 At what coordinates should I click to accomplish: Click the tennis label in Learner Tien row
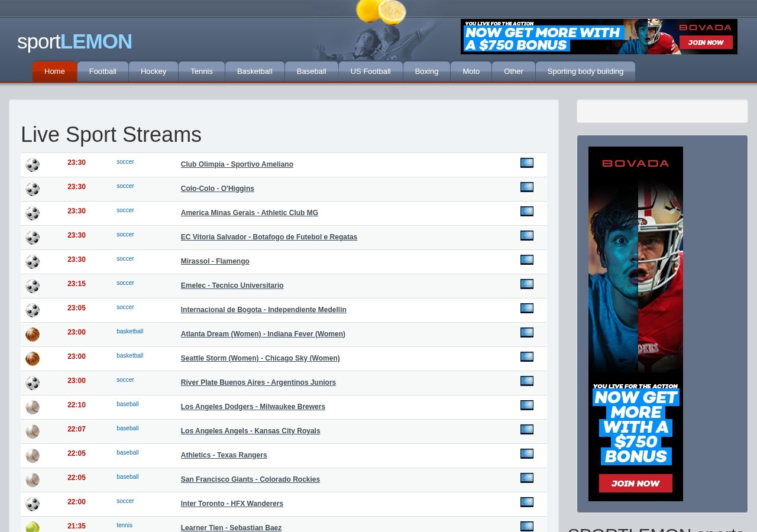(124, 525)
